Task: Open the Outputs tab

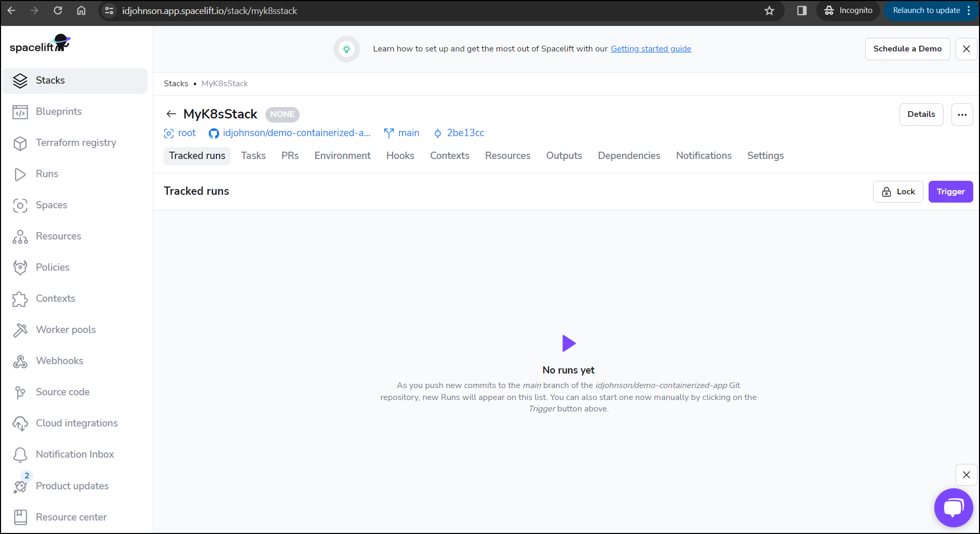Action: (563, 156)
